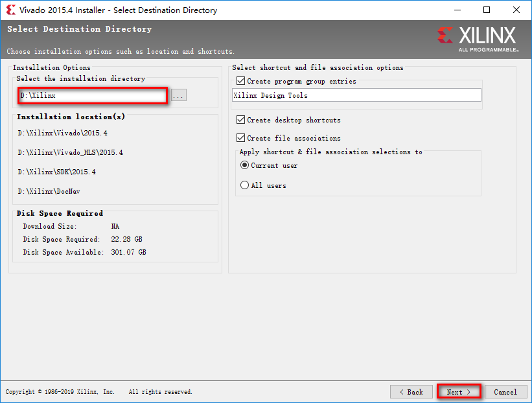Toggle Create desktop shortcuts checkbox

240,120
